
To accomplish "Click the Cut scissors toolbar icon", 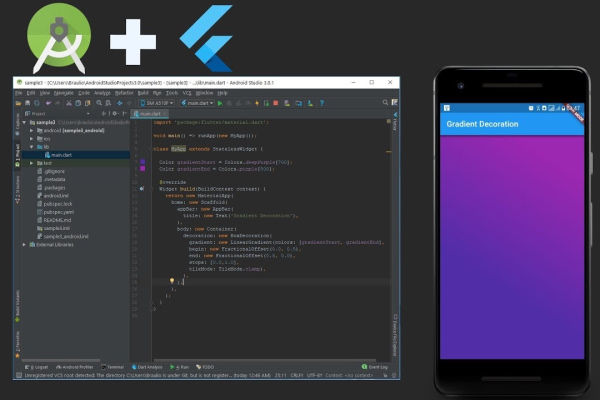I will pyautogui.click(x=68, y=103).
